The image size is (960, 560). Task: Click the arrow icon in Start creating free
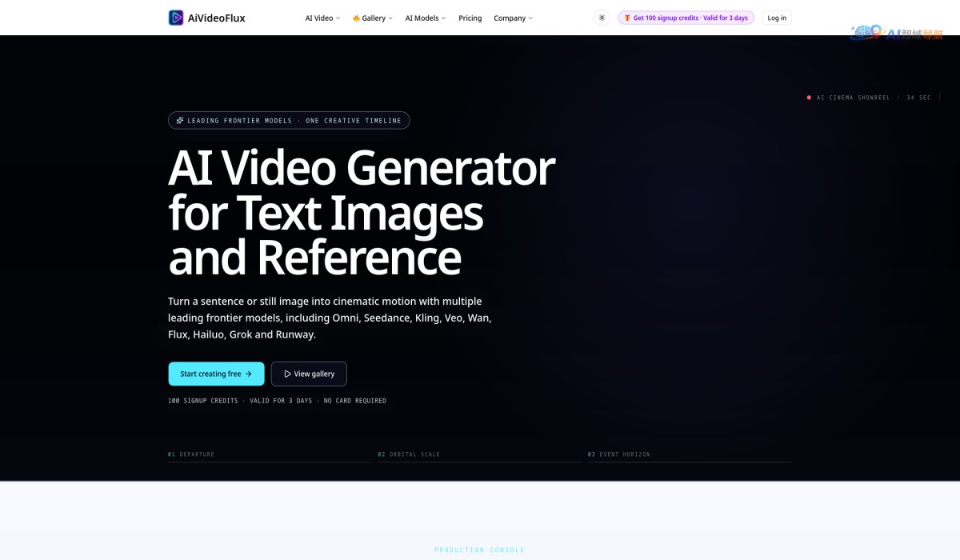249,374
